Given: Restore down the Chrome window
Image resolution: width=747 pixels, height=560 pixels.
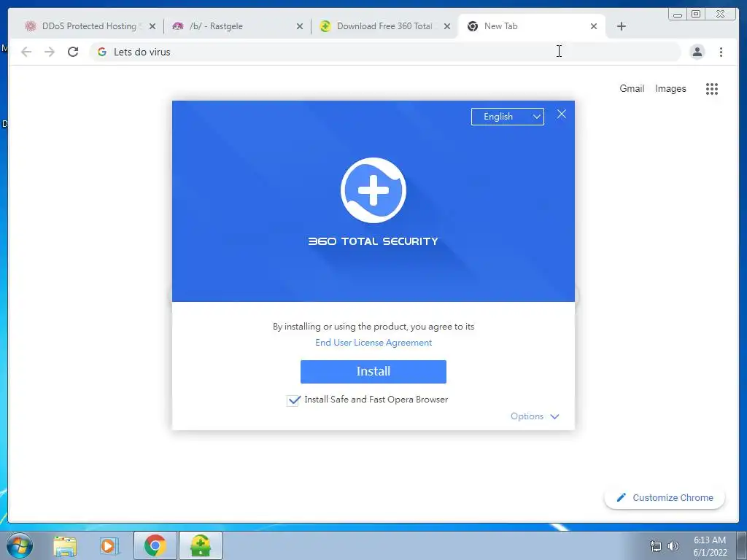Looking at the screenshot, I should tap(696, 14).
